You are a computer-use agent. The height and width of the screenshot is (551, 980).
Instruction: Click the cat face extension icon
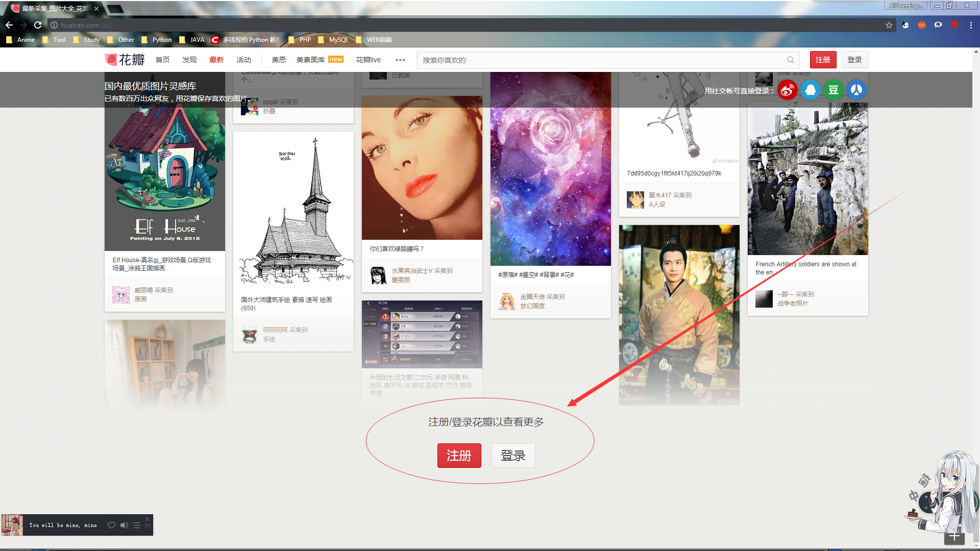(905, 25)
